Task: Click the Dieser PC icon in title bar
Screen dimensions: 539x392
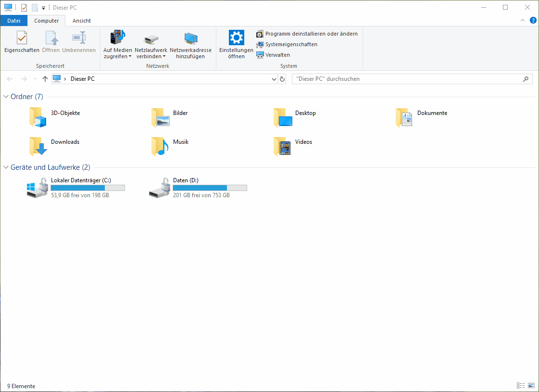Action: tap(8, 7)
